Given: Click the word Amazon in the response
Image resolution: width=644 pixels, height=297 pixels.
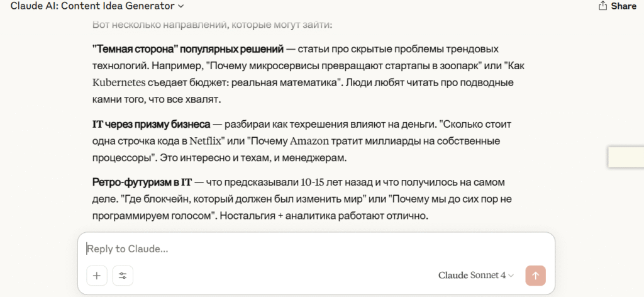Looking at the screenshot, I should 309,142.
